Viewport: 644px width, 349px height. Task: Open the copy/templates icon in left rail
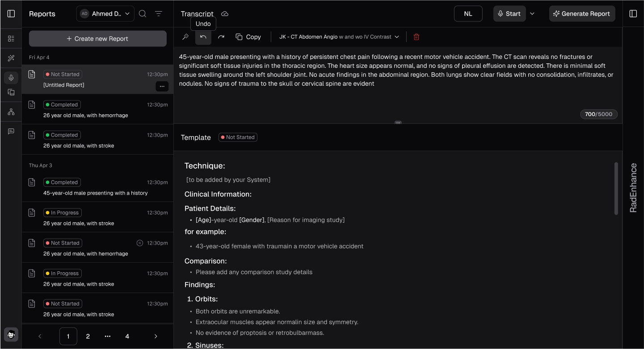click(x=11, y=92)
